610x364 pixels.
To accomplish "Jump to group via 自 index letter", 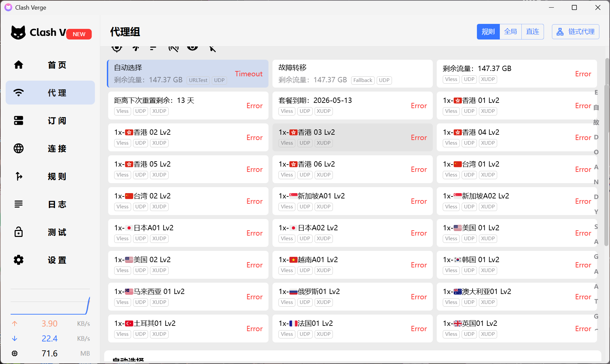I will 596,108.
